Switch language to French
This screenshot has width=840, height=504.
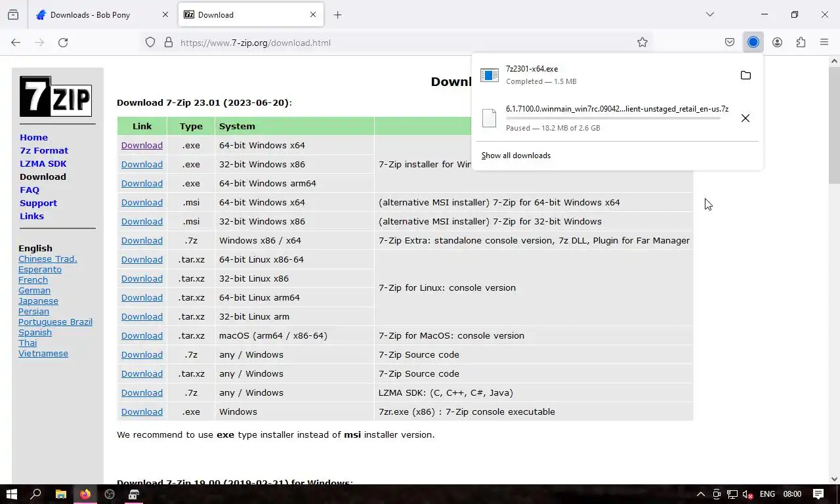tap(33, 280)
